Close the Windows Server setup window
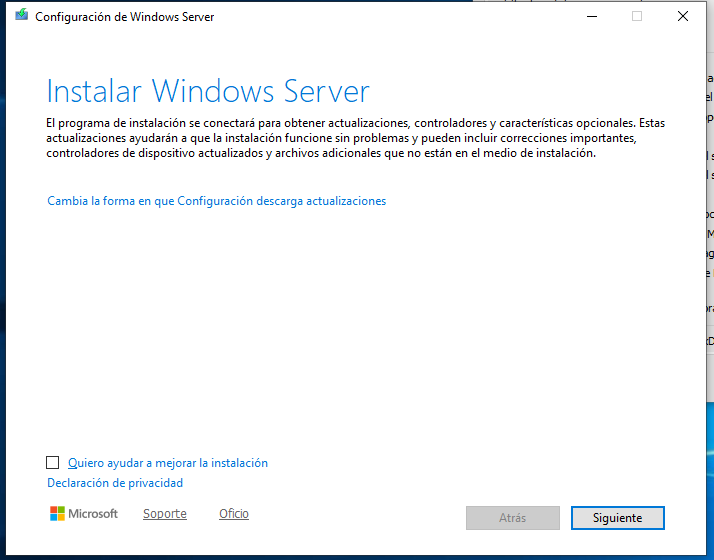Image resolution: width=714 pixels, height=560 pixels. tap(682, 16)
